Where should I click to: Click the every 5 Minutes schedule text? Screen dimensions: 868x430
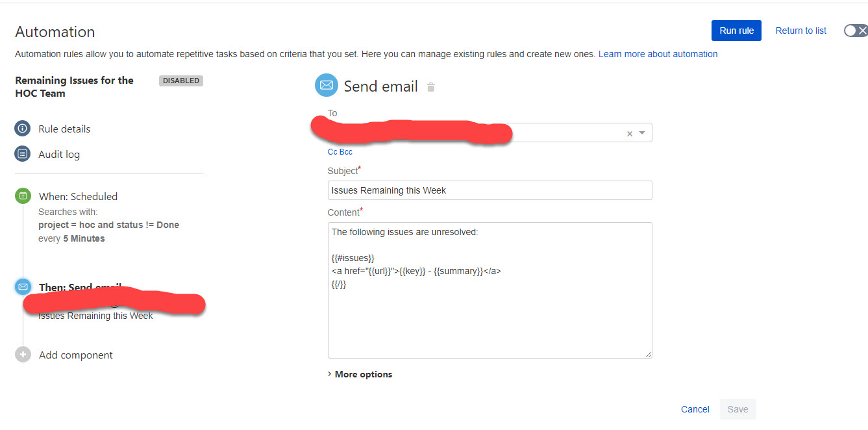pos(71,238)
